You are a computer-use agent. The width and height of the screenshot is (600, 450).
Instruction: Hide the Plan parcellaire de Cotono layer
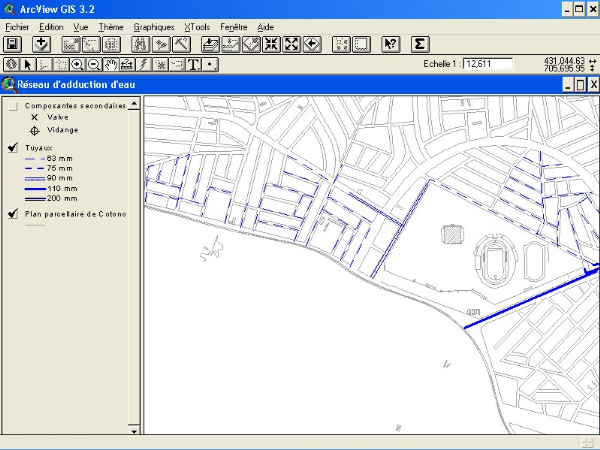tap(13, 213)
